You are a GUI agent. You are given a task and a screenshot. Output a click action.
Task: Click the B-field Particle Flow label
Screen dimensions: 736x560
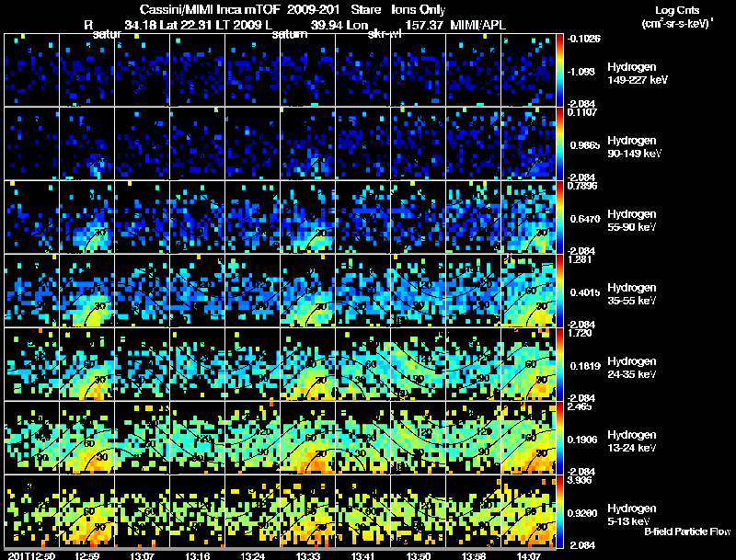687,531
